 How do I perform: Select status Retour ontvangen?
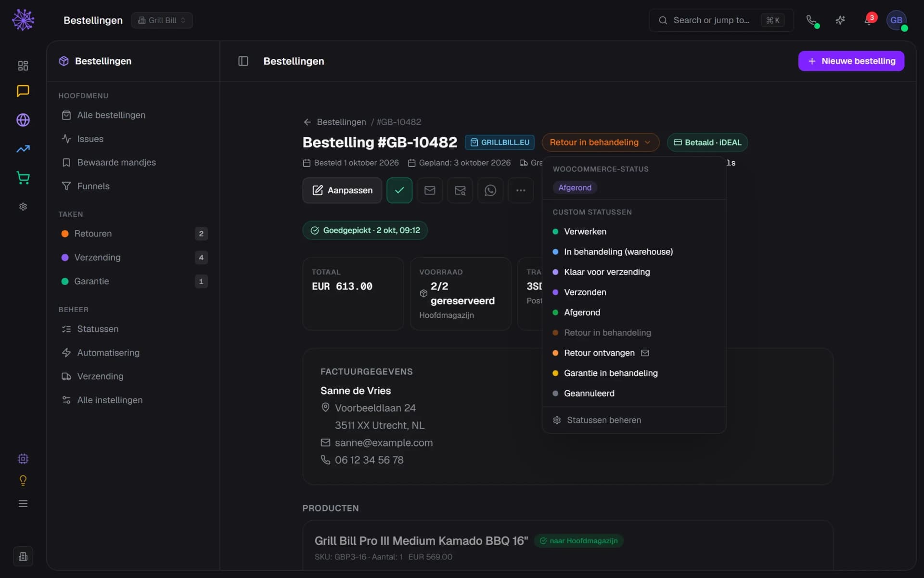pos(634,353)
